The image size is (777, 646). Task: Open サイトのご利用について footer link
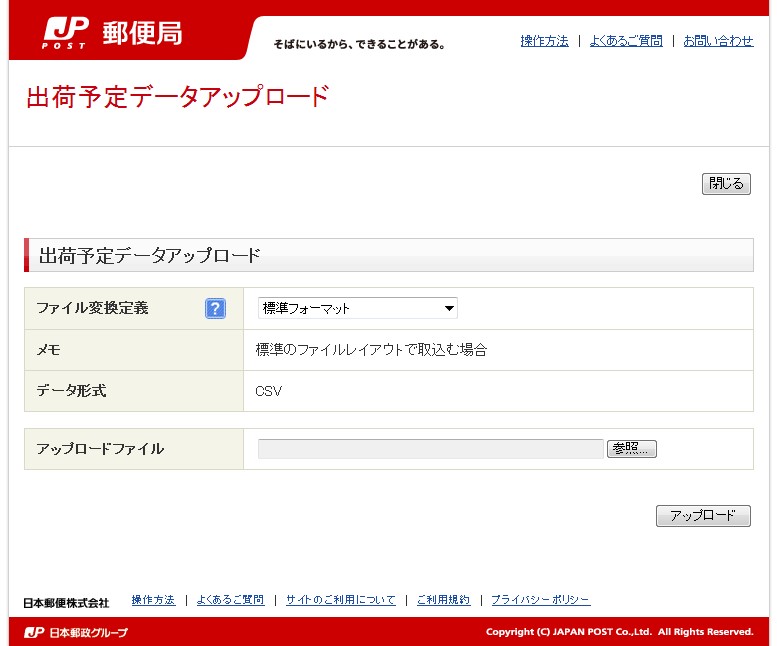pyautogui.click(x=340, y=600)
